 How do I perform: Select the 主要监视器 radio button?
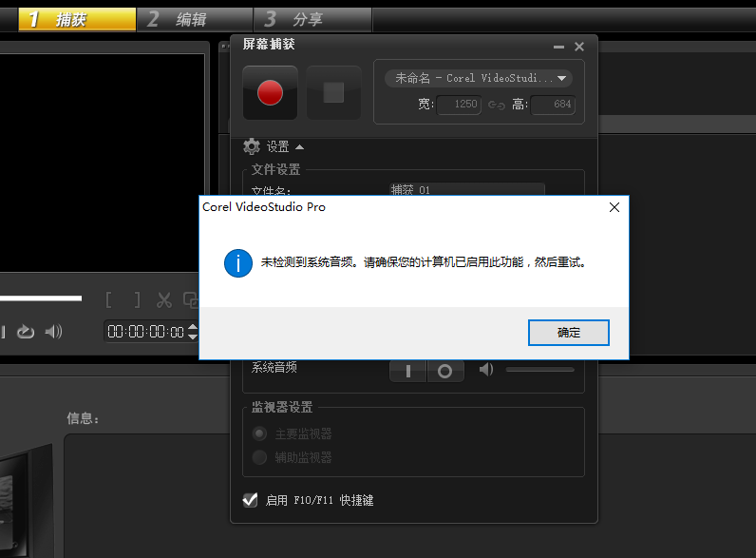[x=259, y=433]
